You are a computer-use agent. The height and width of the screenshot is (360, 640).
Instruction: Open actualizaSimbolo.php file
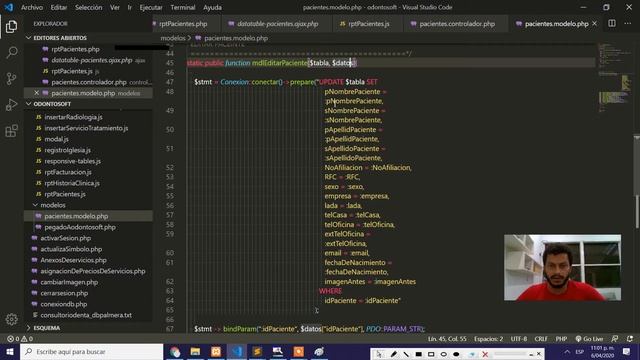71,249
